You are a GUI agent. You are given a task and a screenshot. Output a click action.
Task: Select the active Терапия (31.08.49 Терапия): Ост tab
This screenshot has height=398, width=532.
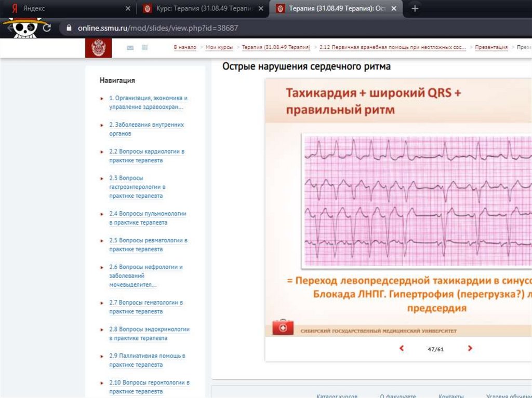[x=336, y=8]
